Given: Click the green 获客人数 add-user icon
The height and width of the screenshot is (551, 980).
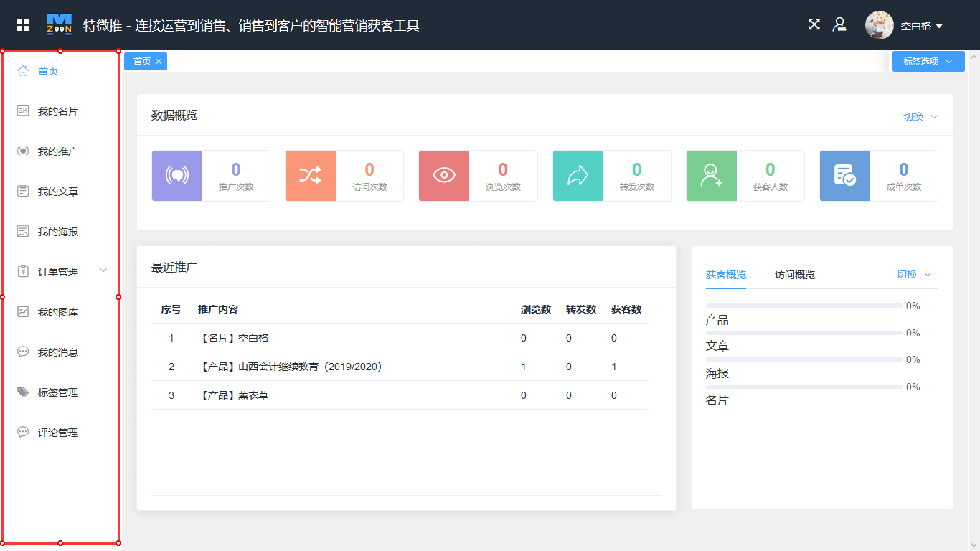Looking at the screenshot, I should click(712, 176).
